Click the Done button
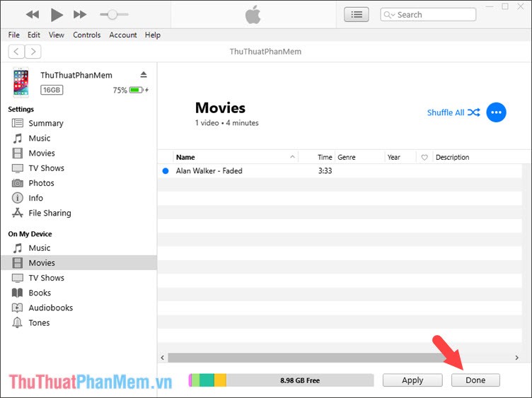The image size is (532, 398). [475, 380]
